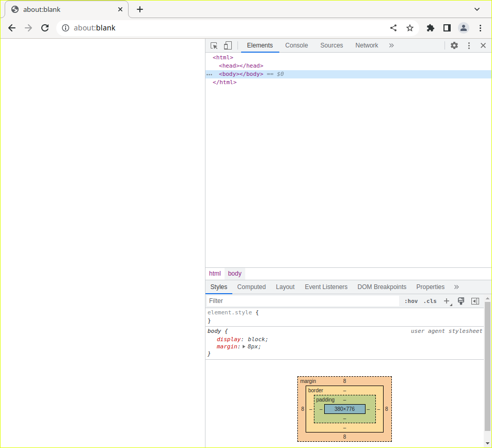Add a new style rule with plus icon
The image size is (492, 448).
point(447,301)
